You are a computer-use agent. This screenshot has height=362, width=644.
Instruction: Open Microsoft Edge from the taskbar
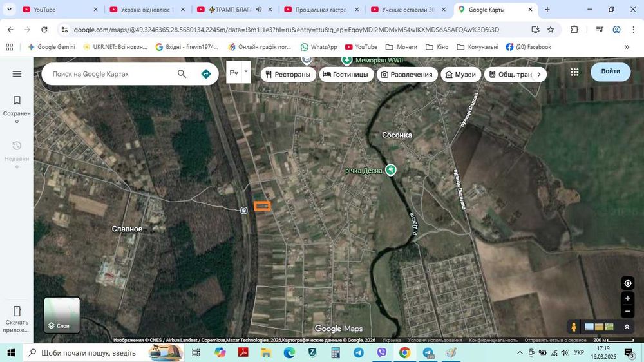289,353
